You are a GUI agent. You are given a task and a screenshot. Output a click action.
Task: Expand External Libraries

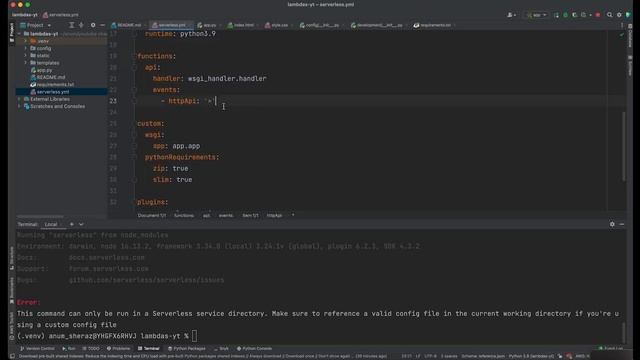(x=19, y=99)
